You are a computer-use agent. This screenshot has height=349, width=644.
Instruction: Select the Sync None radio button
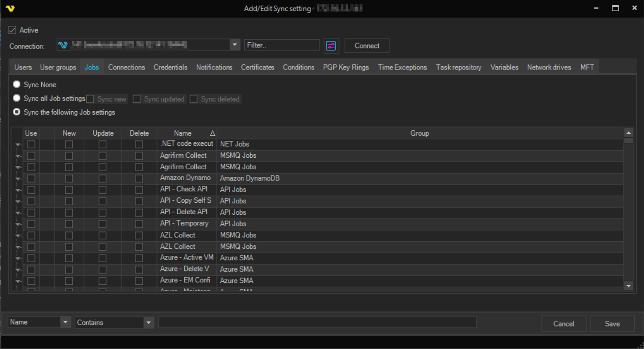pyautogui.click(x=17, y=84)
